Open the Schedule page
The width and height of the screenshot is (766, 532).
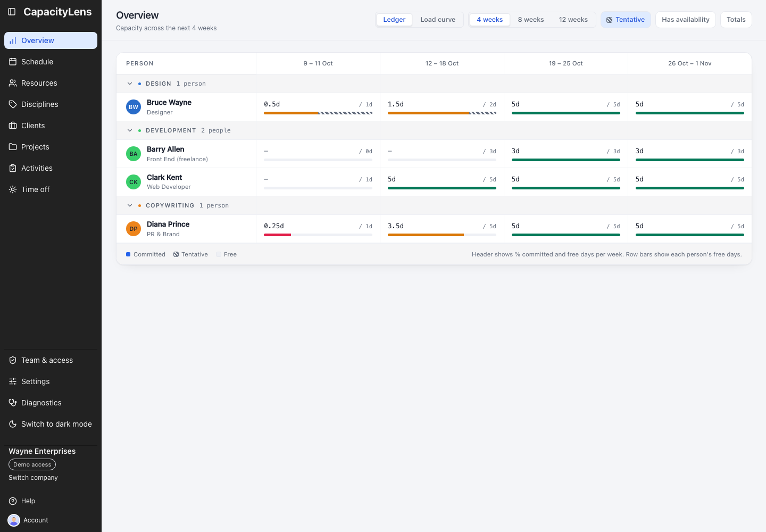(x=51, y=62)
